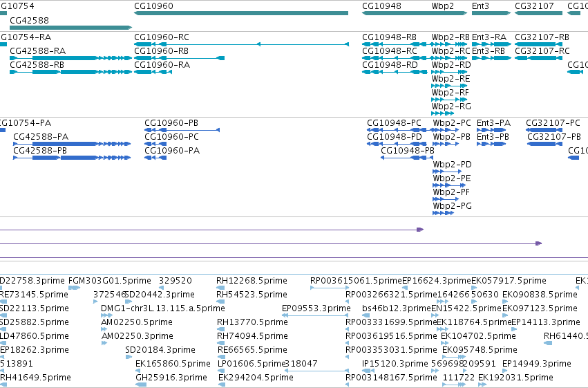Select protein CG10960-PB label
The height and width of the screenshot is (388, 588).
[171, 123]
